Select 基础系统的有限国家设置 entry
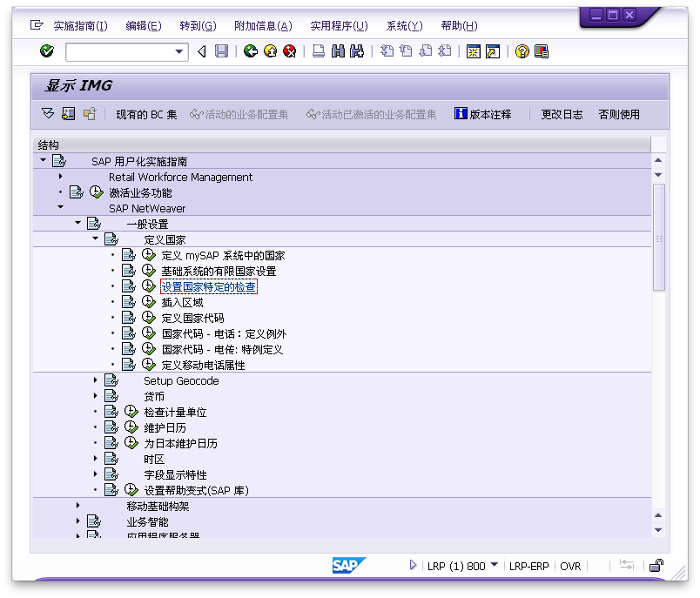The height and width of the screenshot is (598, 700). coord(219,272)
